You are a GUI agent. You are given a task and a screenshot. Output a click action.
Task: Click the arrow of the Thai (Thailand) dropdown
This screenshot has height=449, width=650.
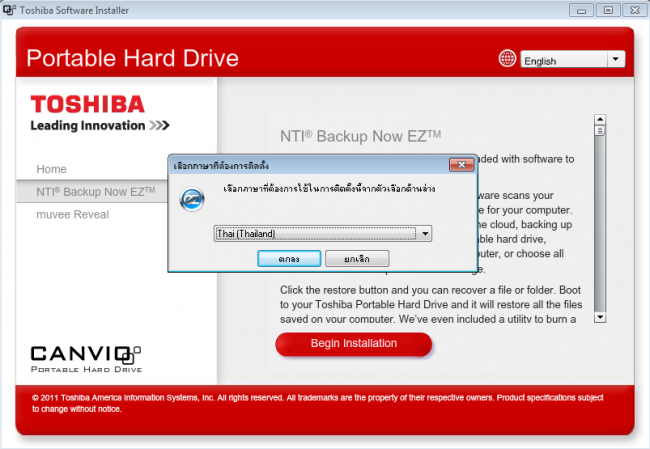425,234
